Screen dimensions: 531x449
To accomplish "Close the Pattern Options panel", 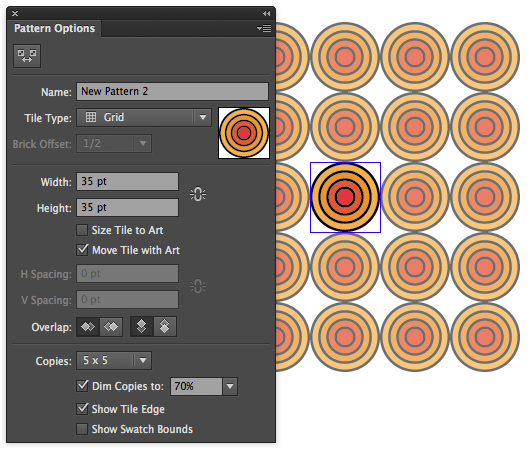I will pos(15,14).
